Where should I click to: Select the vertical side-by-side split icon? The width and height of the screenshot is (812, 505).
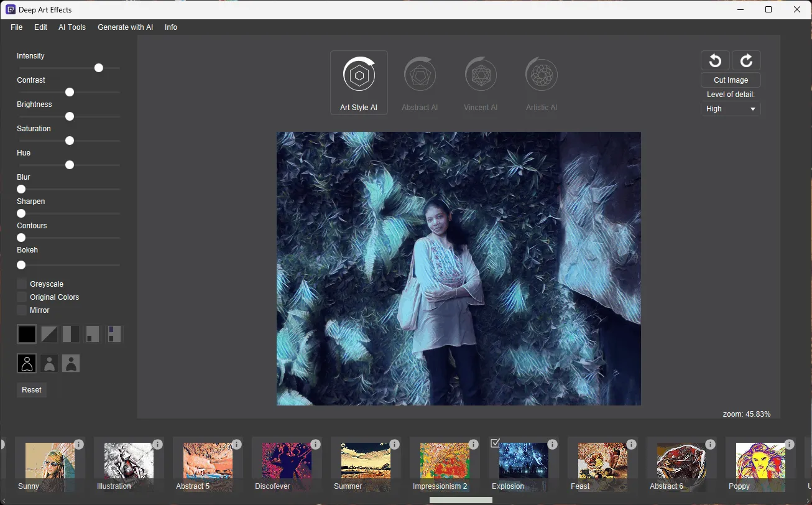71,335
